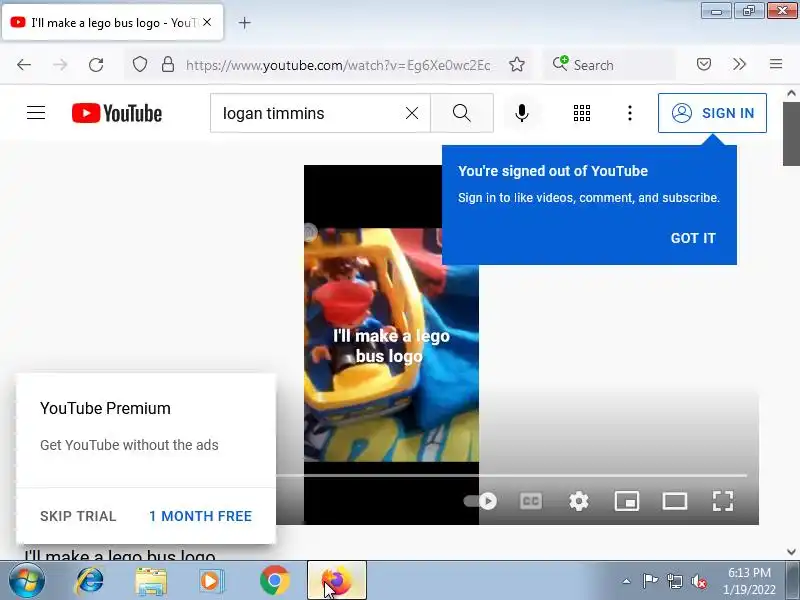The image size is (800, 600).
Task: Toggle closed captions CC button
Action: coord(531,501)
